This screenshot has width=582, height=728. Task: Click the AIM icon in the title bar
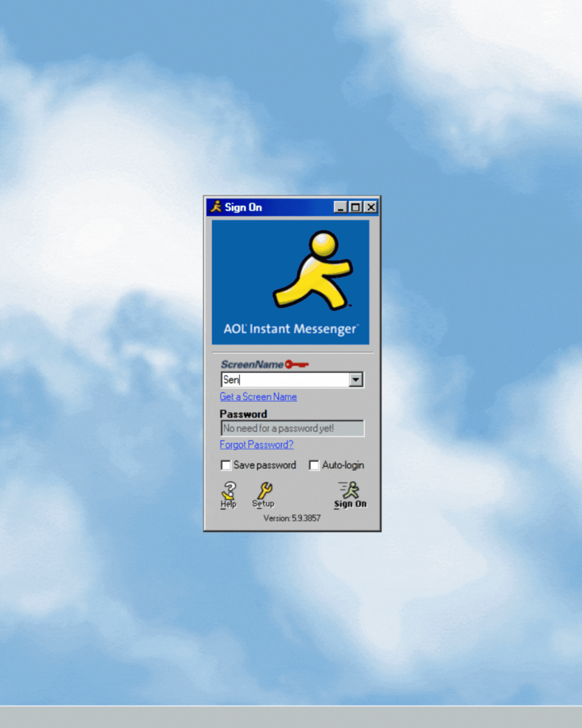coord(216,207)
